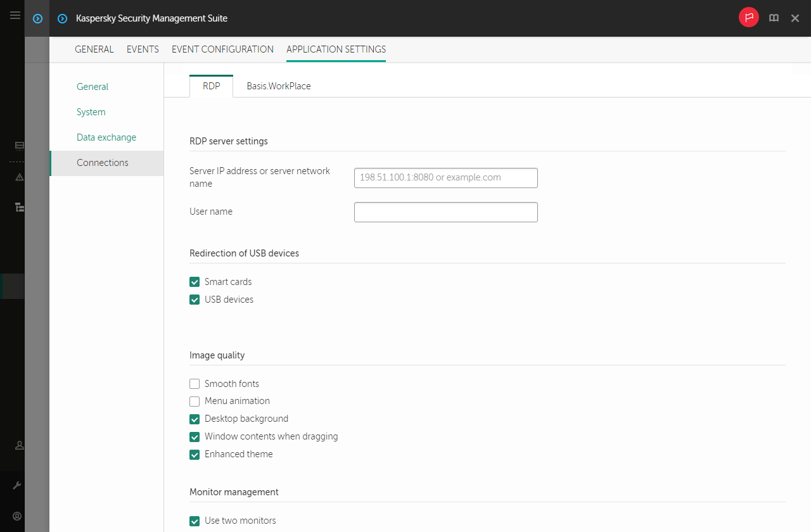Viewport: 811px width, 532px height.
Task: Select the devices monitor icon in sidebar
Action: coord(18,146)
